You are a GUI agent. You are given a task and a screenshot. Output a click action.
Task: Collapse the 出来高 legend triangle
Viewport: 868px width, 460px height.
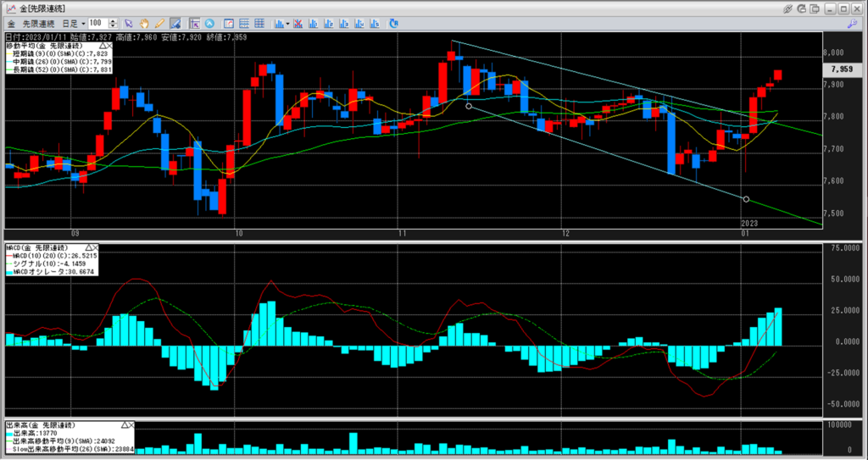click(x=124, y=424)
